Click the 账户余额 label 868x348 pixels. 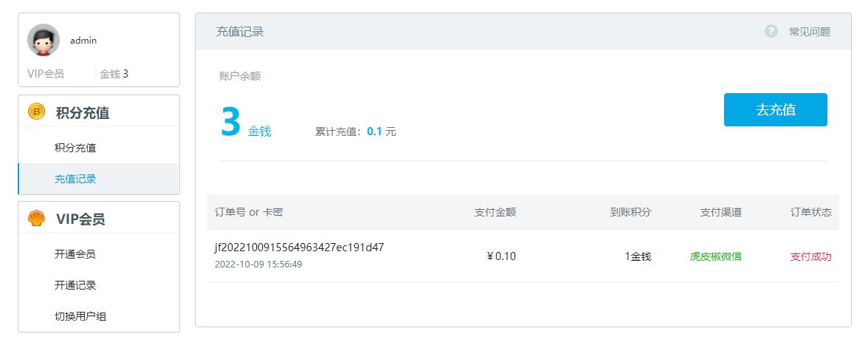click(x=240, y=77)
